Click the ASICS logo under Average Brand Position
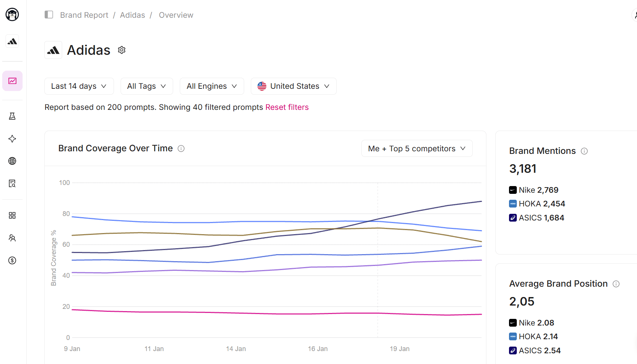Screen dimensions: 637x364 pyautogui.click(x=513, y=351)
